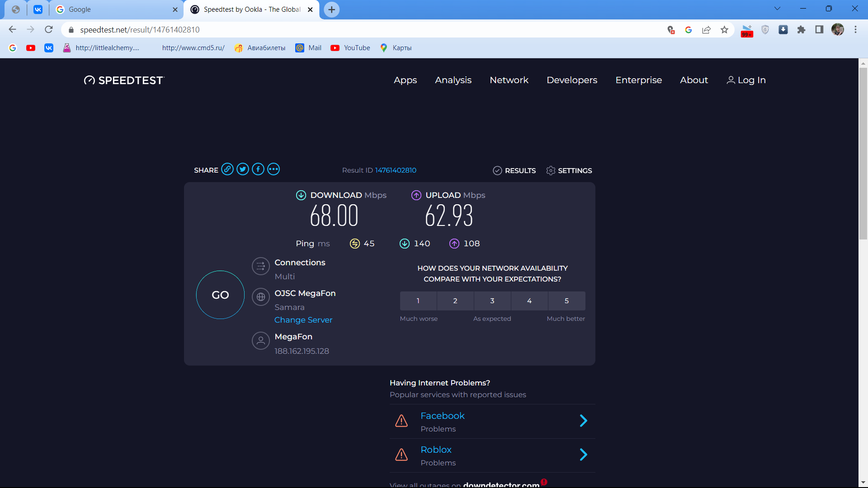
Task: Switch to the Google tab
Action: click(x=115, y=9)
